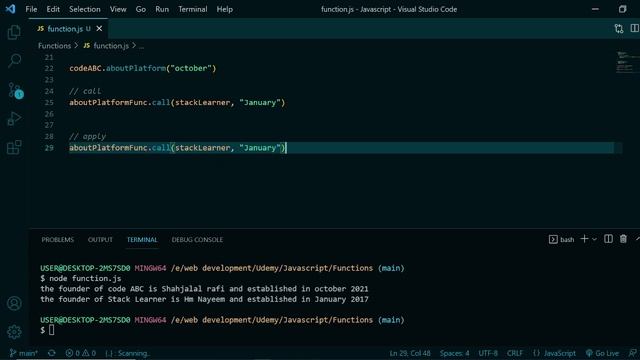Click the Scanning status bar item
640x360 pixels.
pyautogui.click(x=127, y=353)
